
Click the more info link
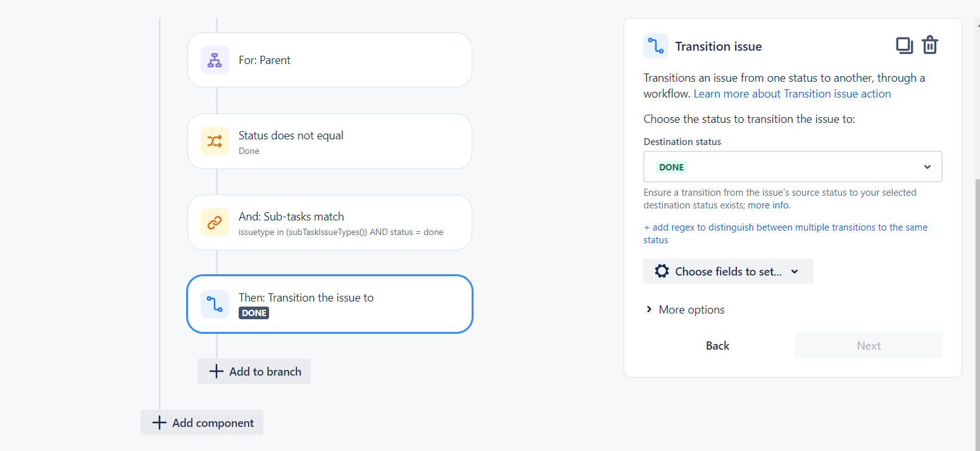[x=767, y=205]
